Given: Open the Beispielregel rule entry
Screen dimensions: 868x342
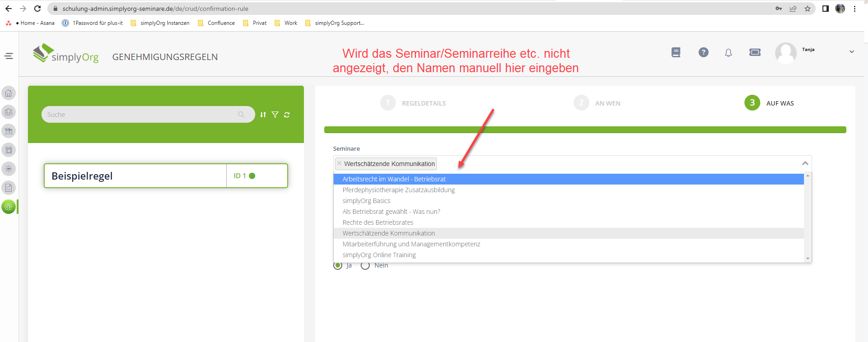Looking at the screenshot, I should (135, 176).
